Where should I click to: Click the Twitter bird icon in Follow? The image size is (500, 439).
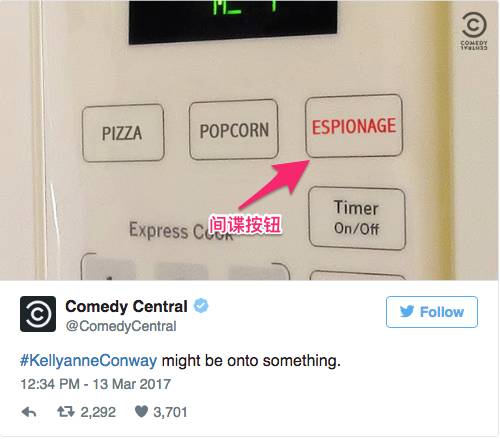pos(407,312)
